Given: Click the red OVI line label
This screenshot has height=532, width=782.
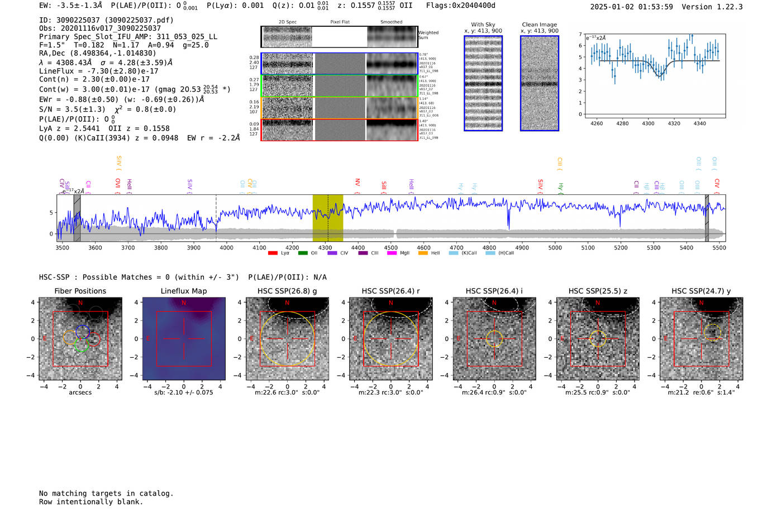Looking at the screenshot, I should click(118, 186).
